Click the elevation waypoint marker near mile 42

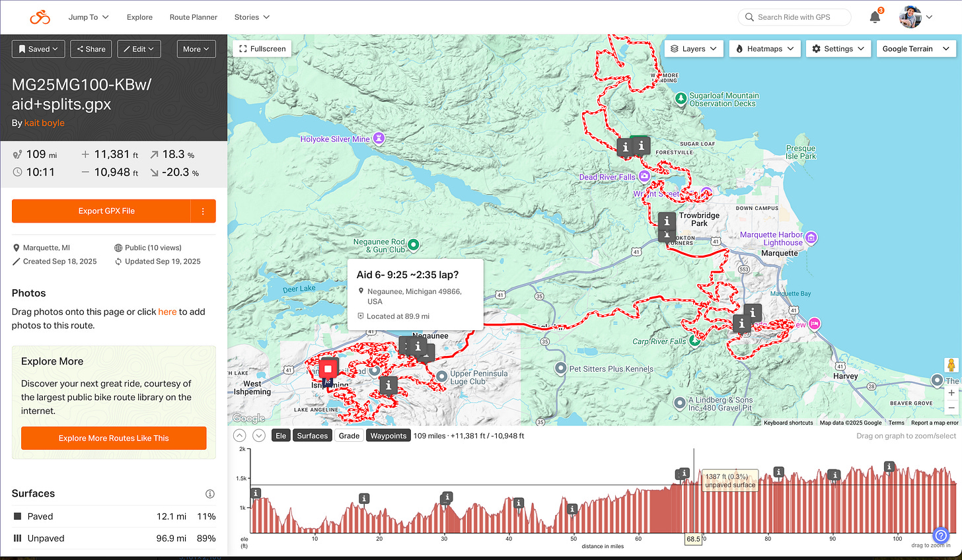[519, 503]
